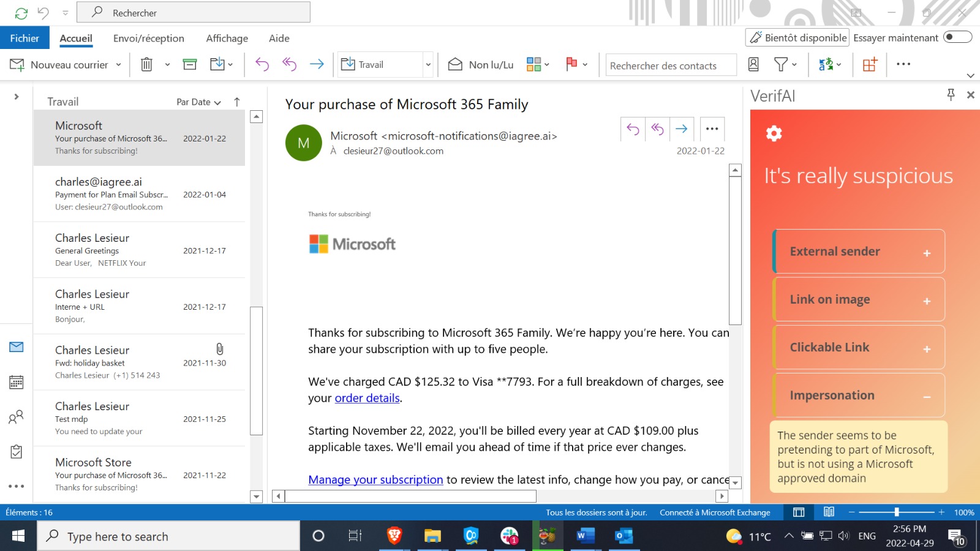Open VerifAI settings gear icon
980x551 pixels.
pos(774,133)
